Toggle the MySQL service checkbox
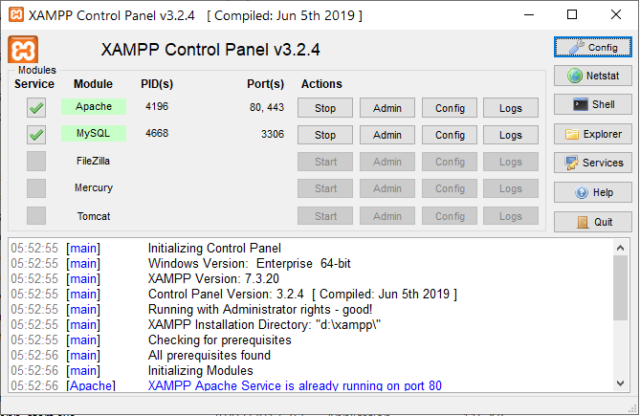This screenshot has height=416, width=640. tap(36, 134)
